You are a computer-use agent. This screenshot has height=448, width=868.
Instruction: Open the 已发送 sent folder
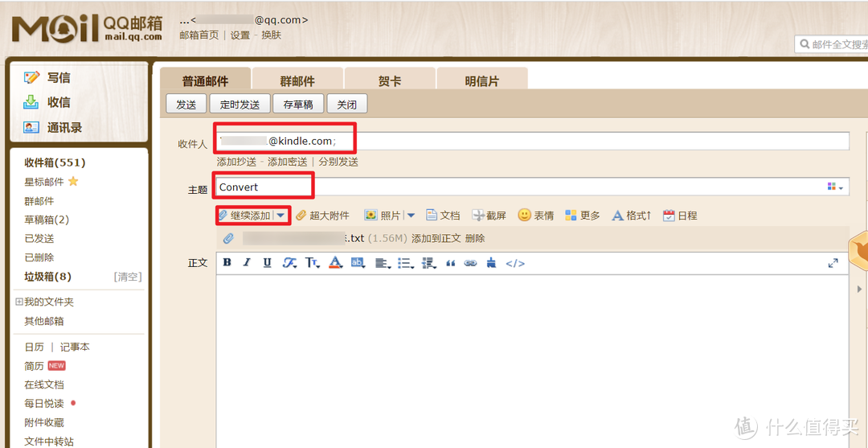pyautogui.click(x=39, y=239)
